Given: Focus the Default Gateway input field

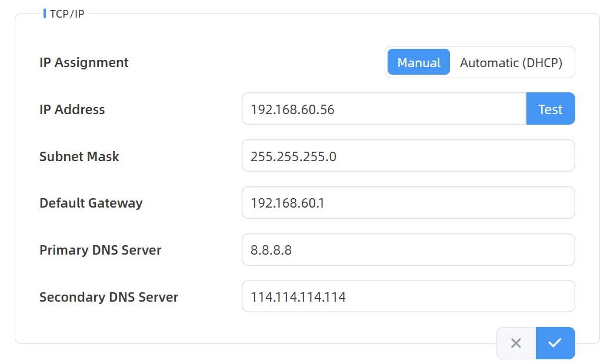Looking at the screenshot, I should coord(408,203).
